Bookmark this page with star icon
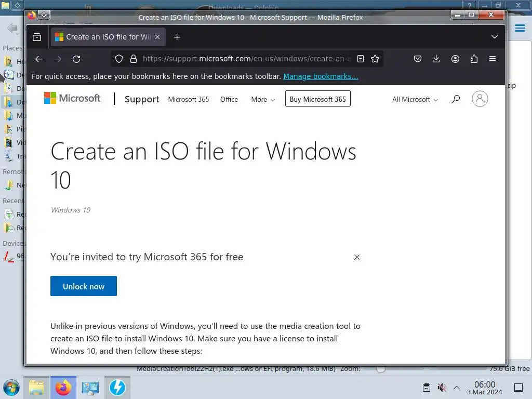This screenshot has height=399, width=532. point(375,59)
